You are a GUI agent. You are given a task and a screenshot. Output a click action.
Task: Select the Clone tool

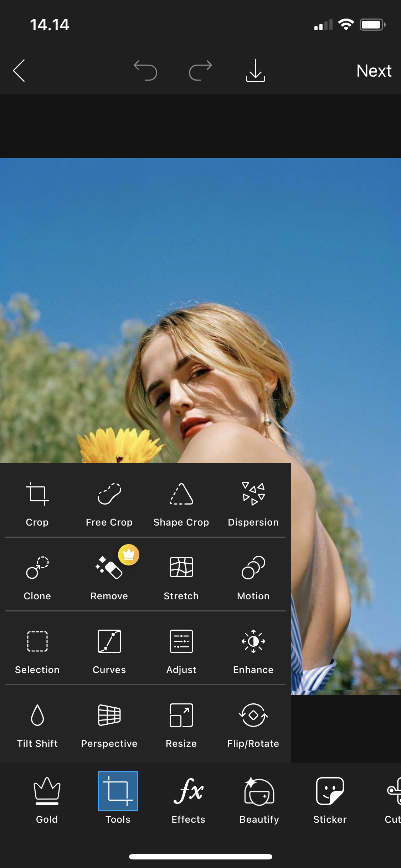(37, 578)
